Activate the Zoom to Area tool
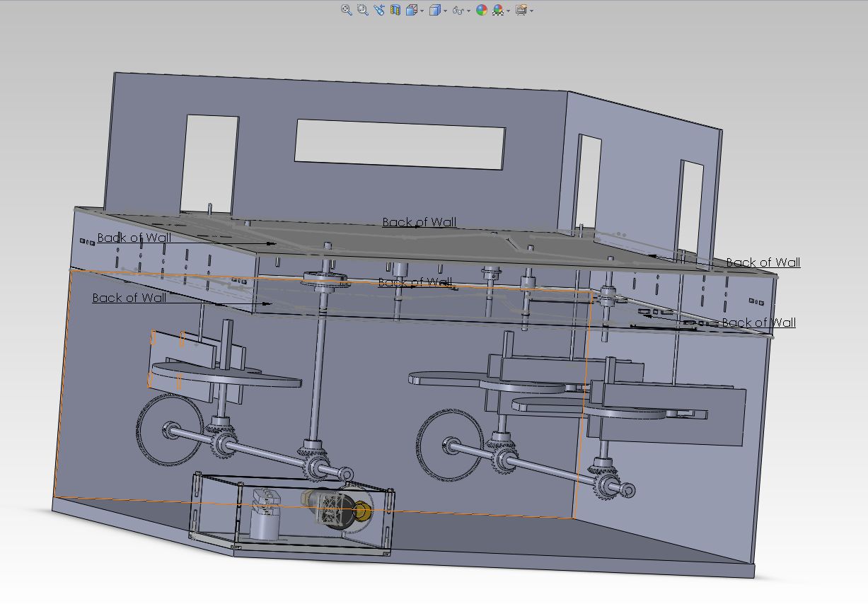This screenshot has height=604, width=868. [x=362, y=10]
